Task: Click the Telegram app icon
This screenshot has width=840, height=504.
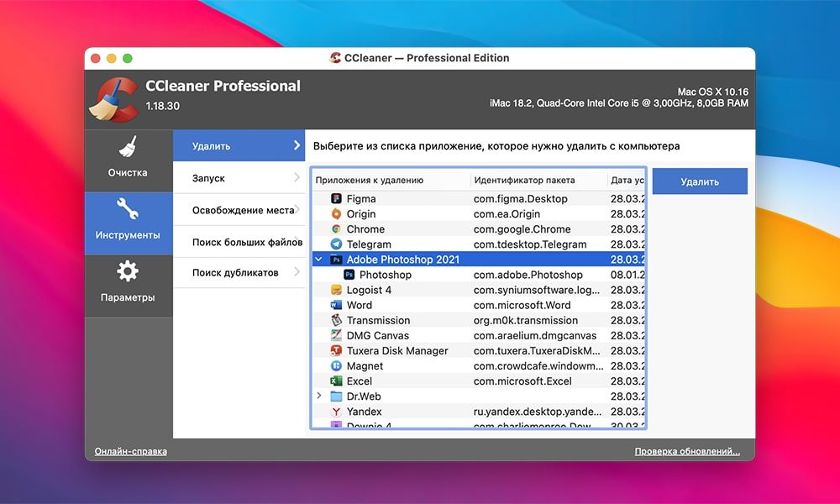Action: [336, 244]
